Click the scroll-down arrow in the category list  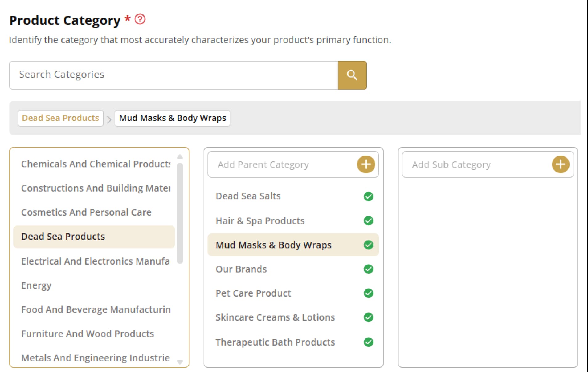point(180,362)
